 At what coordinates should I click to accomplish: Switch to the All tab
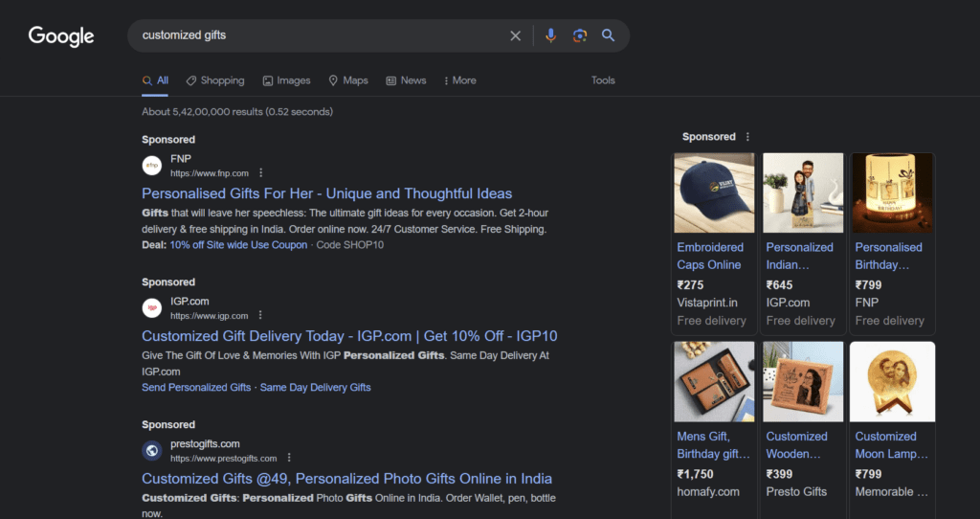tap(155, 80)
